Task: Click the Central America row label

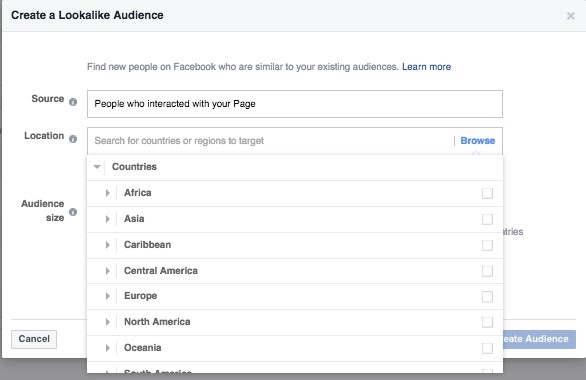Action: 161,271
